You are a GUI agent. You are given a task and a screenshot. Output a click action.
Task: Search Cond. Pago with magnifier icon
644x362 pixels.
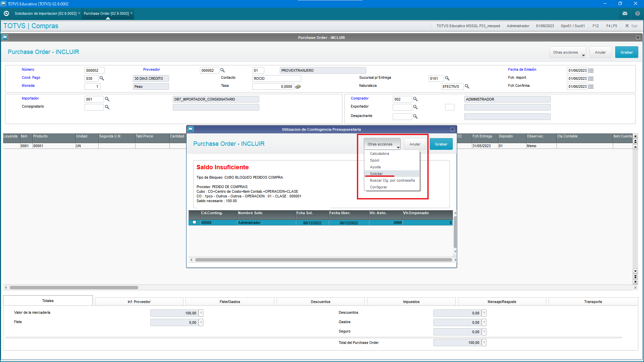[102, 78]
